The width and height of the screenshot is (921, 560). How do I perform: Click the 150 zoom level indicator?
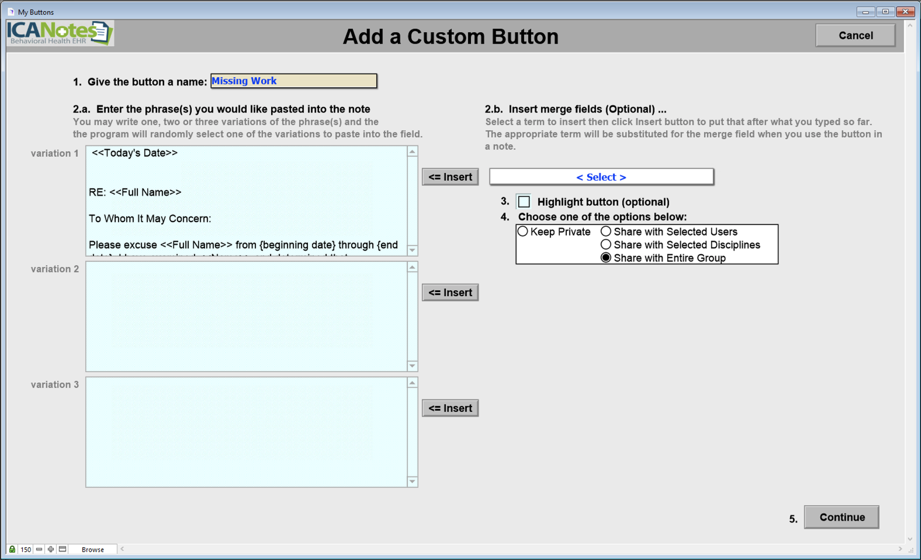tap(26, 549)
